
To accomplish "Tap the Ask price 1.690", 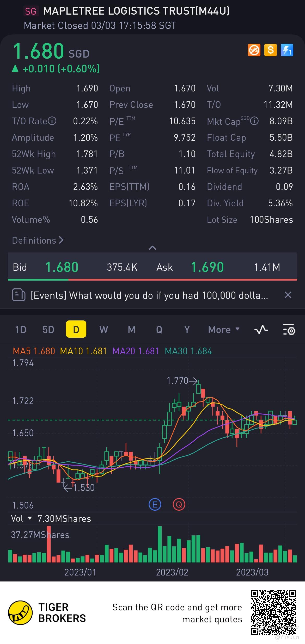I will coord(207,267).
